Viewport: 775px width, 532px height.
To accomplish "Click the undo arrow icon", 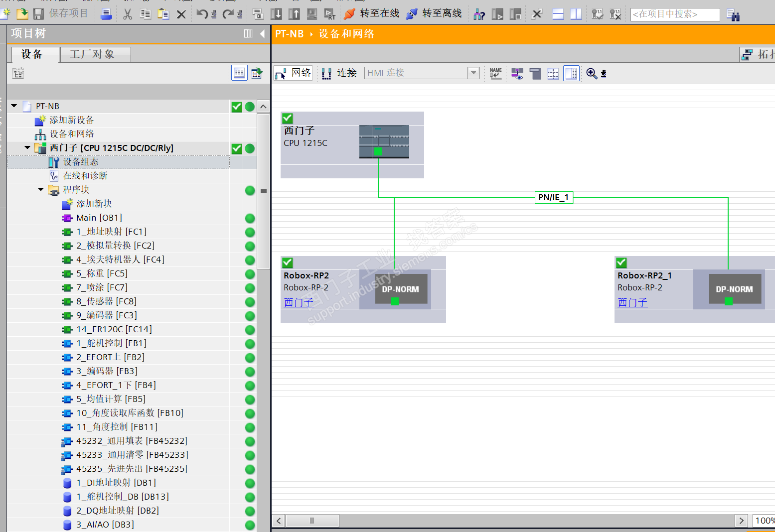I will pyautogui.click(x=201, y=14).
